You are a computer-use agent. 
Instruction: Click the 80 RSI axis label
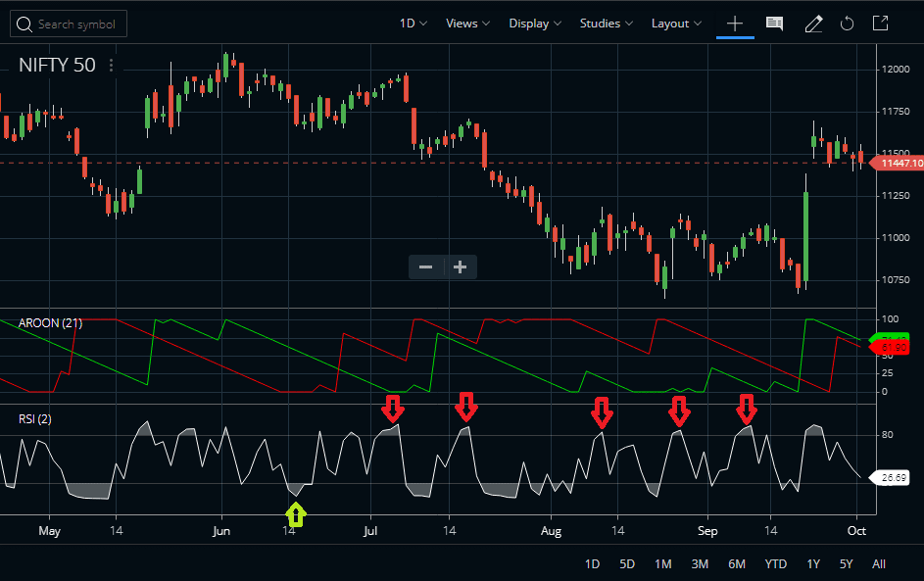tap(888, 435)
